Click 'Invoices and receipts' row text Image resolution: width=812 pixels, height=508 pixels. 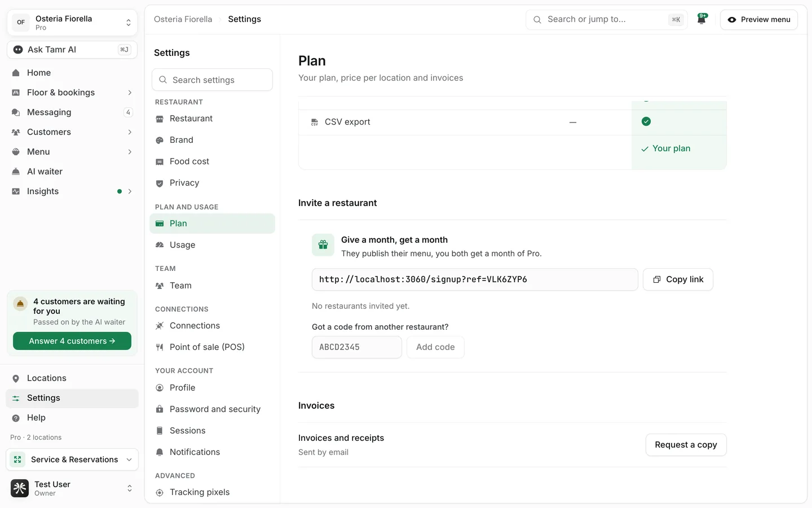pos(341,438)
